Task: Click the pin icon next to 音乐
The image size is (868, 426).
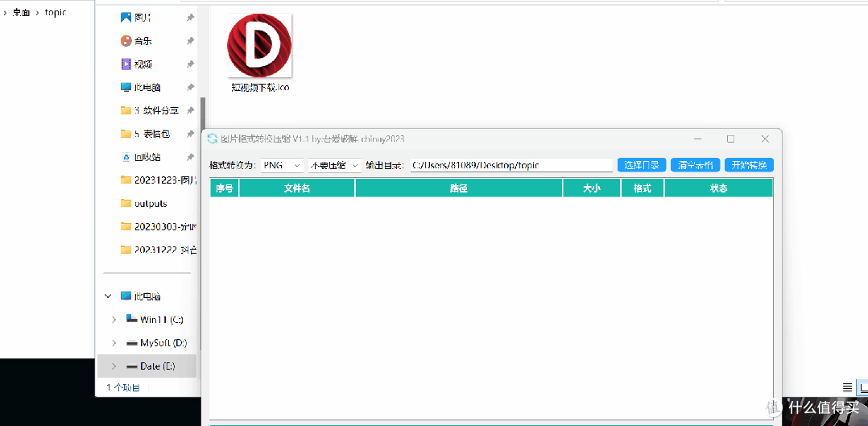Action: 190,41
